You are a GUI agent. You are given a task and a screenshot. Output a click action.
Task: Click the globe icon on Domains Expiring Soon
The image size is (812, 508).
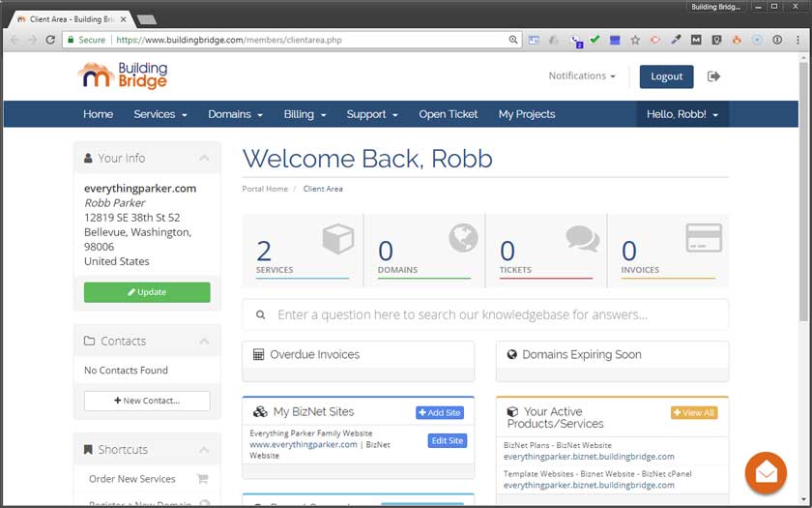(x=511, y=354)
